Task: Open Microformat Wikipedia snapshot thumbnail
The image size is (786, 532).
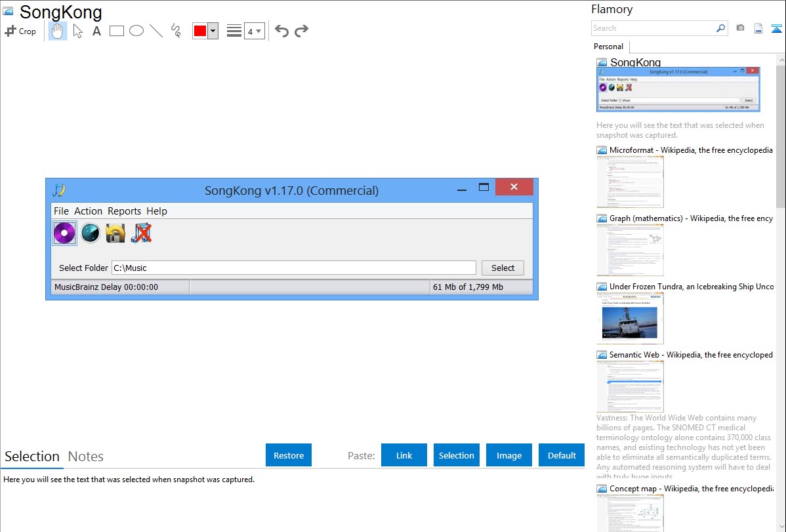Action: pyautogui.click(x=630, y=182)
